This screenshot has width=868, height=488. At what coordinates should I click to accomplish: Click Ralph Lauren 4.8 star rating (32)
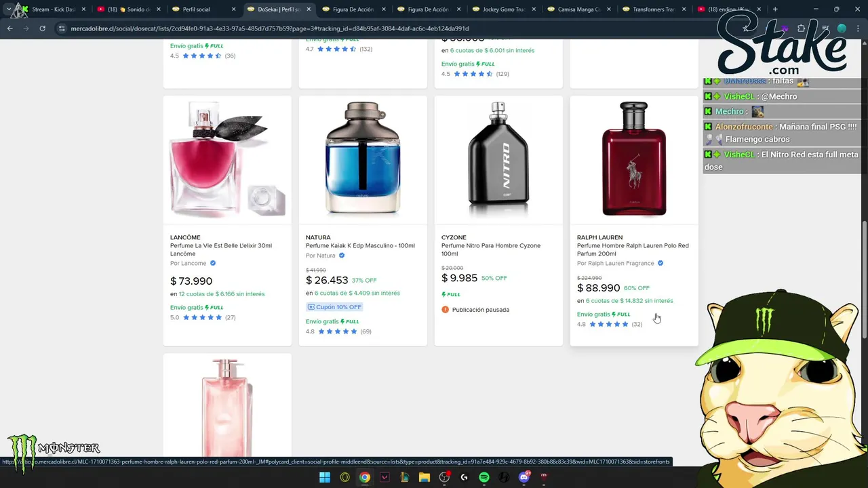610,324
